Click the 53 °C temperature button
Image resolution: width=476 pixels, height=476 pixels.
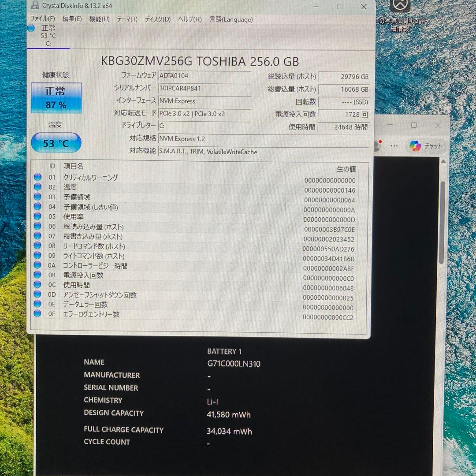pyautogui.click(x=56, y=143)
